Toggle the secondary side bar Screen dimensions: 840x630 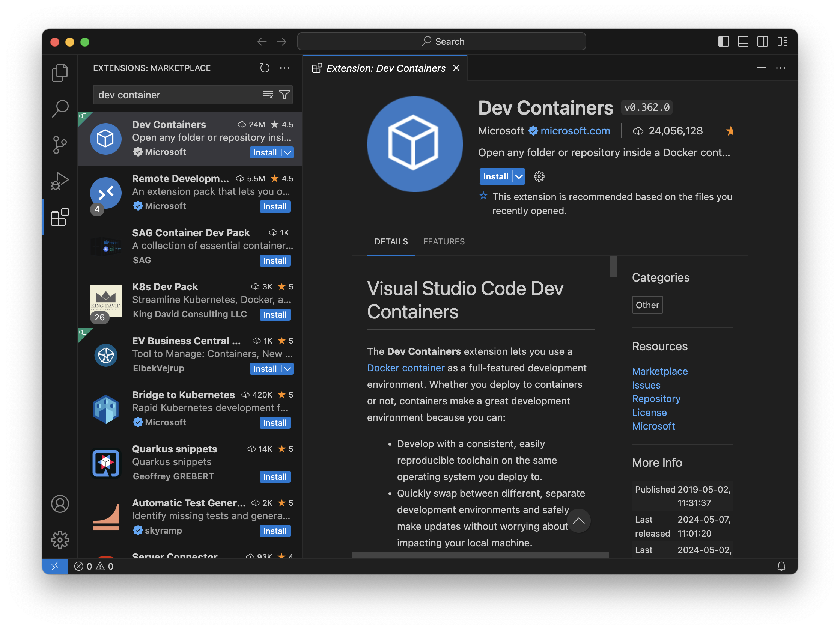pyautogui.click(x=763, y=41)
